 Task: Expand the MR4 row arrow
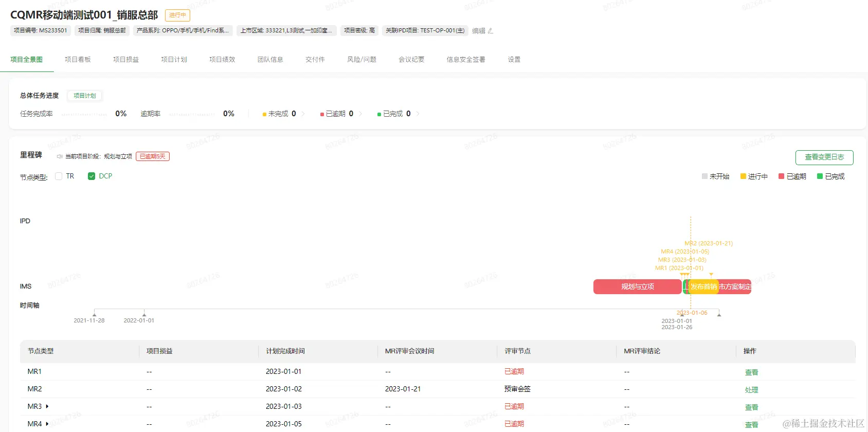click(x=47, y=424)
